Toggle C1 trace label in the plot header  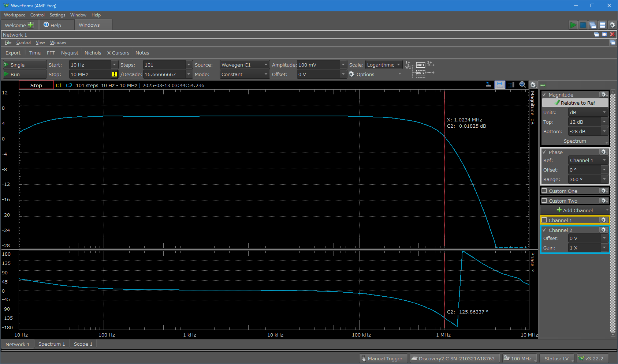[x=59, y=85]
